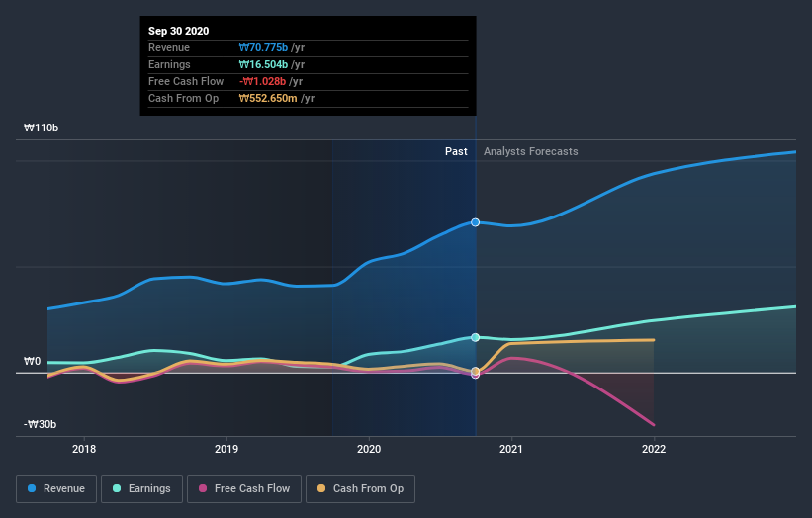812x518 pixels.
Task: Click the ₩0 y-axis label
Action: point(32,361)
